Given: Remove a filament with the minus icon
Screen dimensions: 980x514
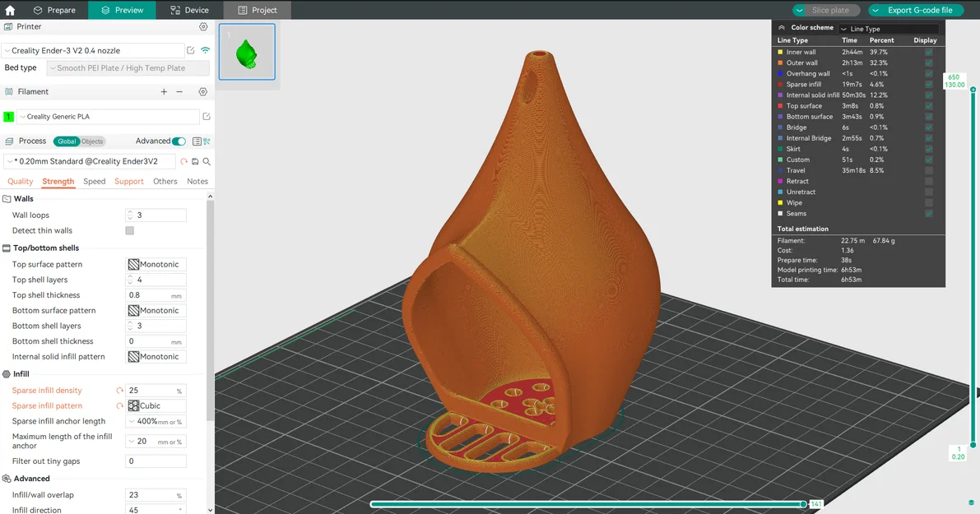Looking at the screenshot, I should click(179, 92).
